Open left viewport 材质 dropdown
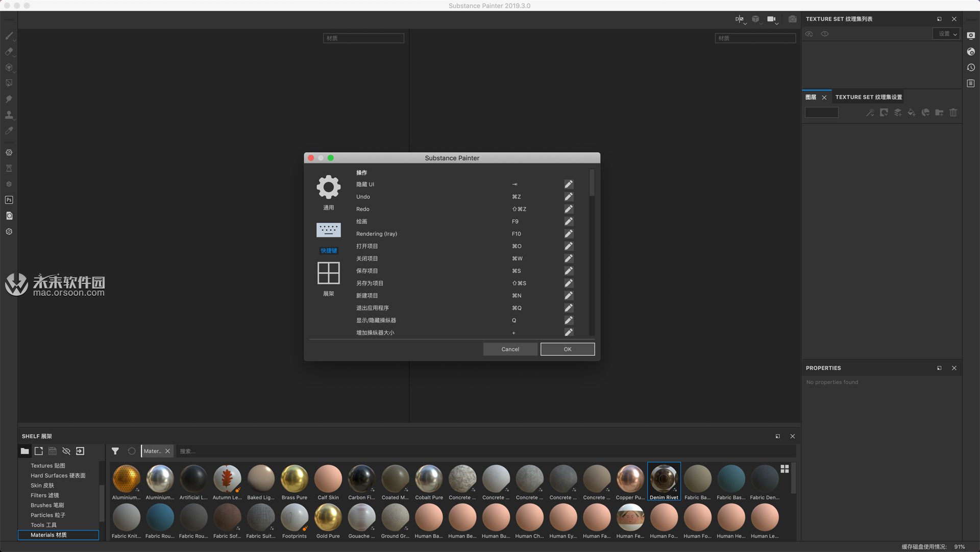980x552 pixels. (x=363, y=38)
